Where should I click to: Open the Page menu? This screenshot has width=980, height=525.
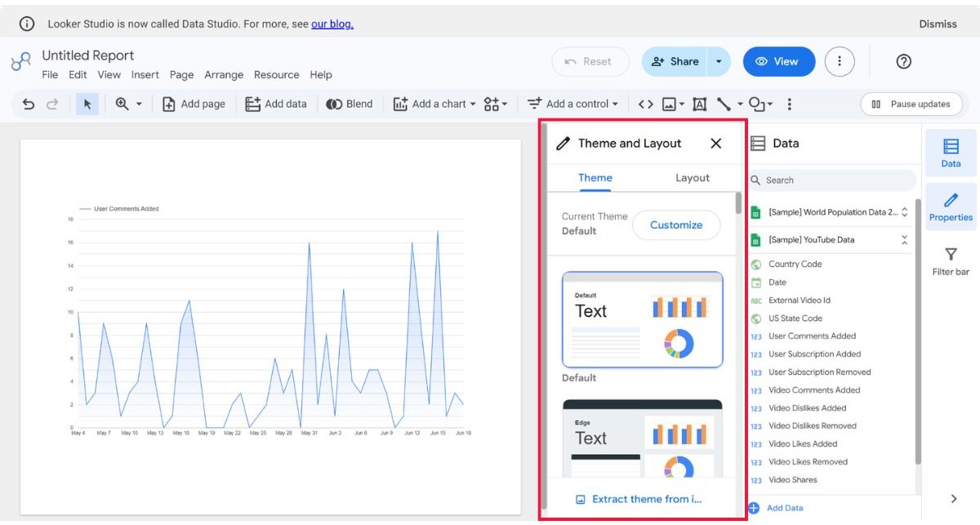click(181, 74)
